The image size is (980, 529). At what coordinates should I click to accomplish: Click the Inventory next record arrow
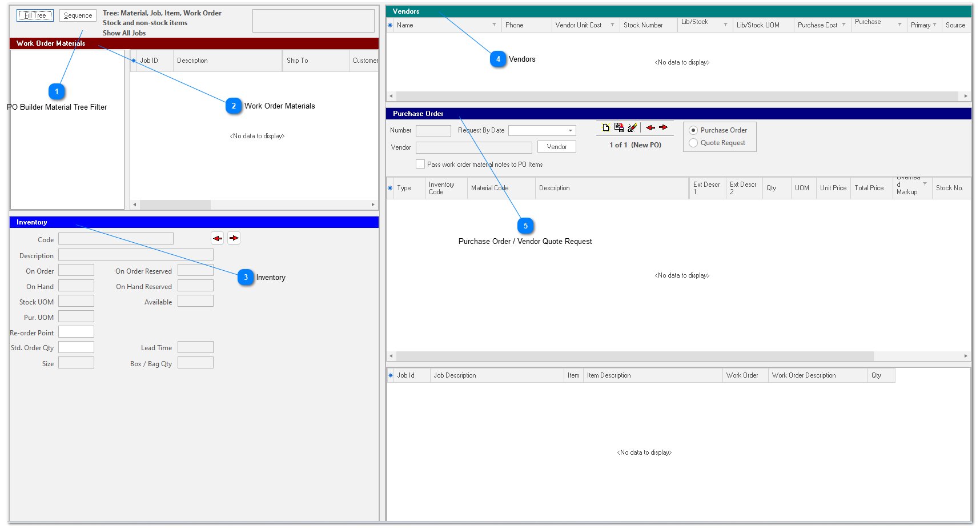[234, 238]
